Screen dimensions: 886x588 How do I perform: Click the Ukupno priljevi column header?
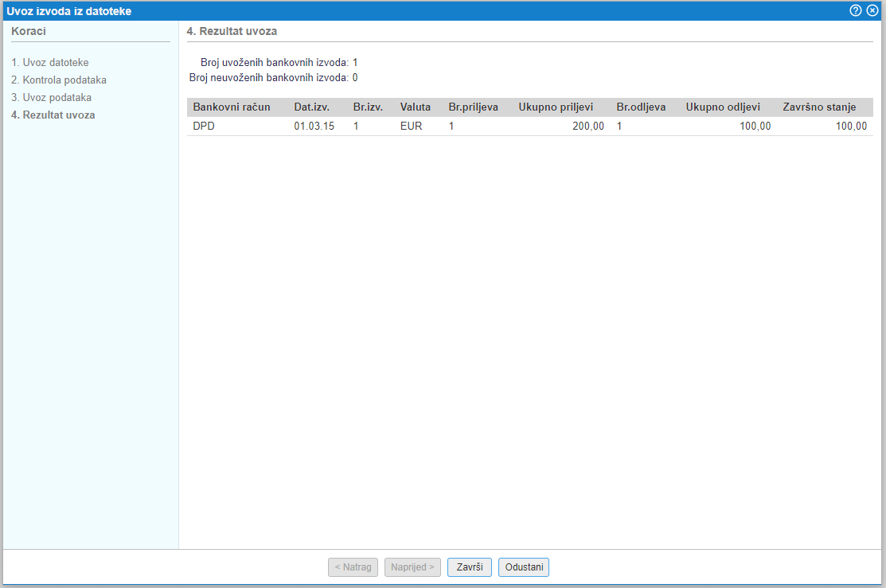pos(556,107)
